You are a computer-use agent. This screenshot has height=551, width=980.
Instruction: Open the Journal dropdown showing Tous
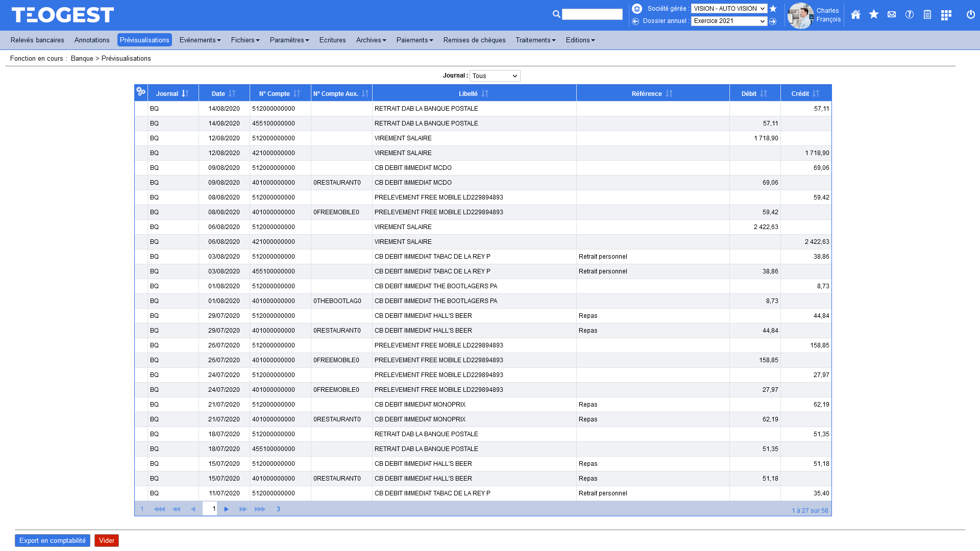[x=495, y=76]
